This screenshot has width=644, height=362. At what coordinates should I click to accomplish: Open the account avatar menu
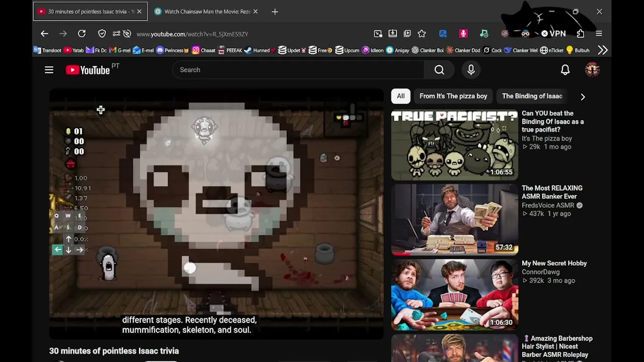[x=592, y=70]
